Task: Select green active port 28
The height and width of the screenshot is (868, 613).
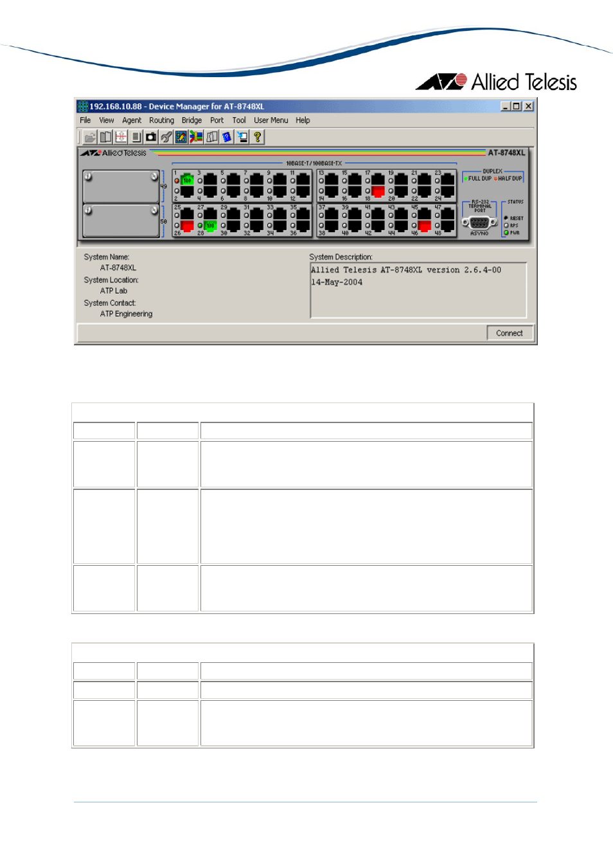Action: (x=210, y=226)
